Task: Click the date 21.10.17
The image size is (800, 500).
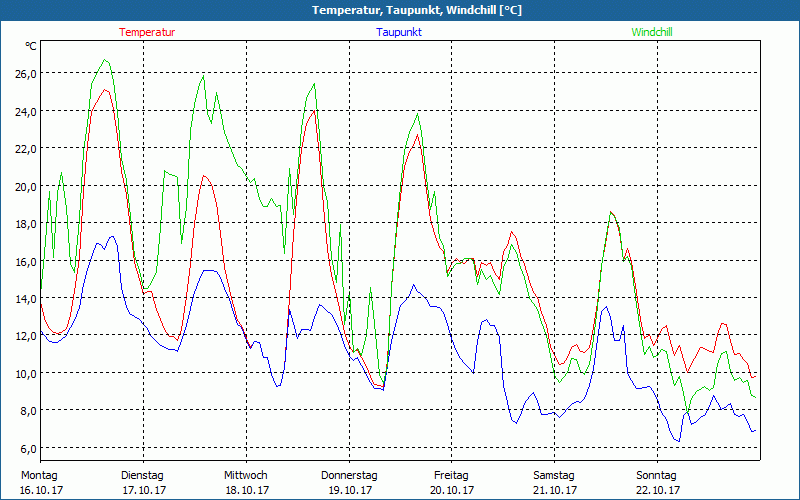Action: (x=556, y=490)
